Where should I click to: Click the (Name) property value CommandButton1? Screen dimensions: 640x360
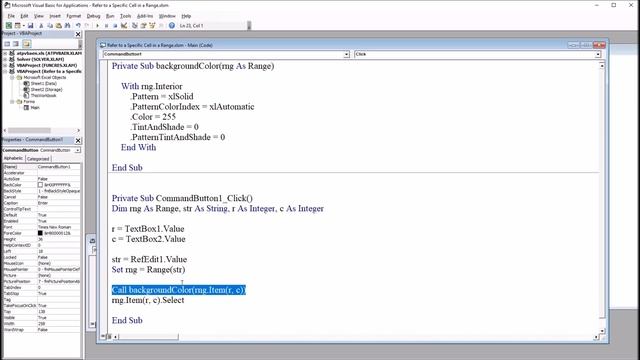[58, 167]
